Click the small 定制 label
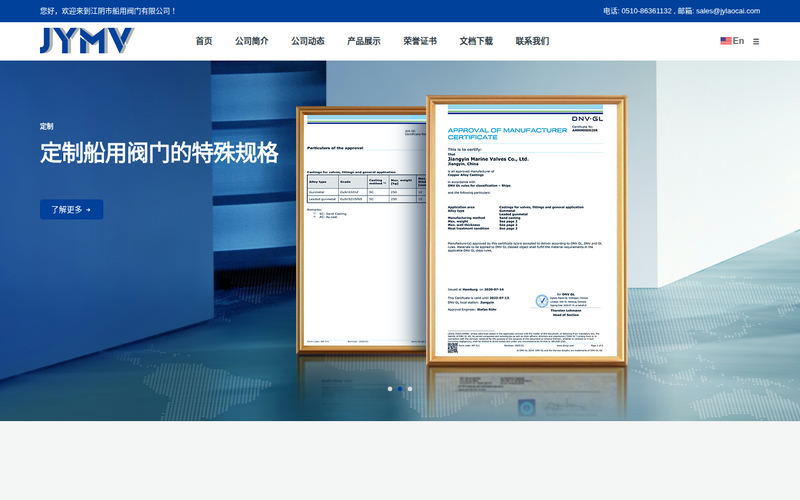800x500 pixels. tap(46, 126)
